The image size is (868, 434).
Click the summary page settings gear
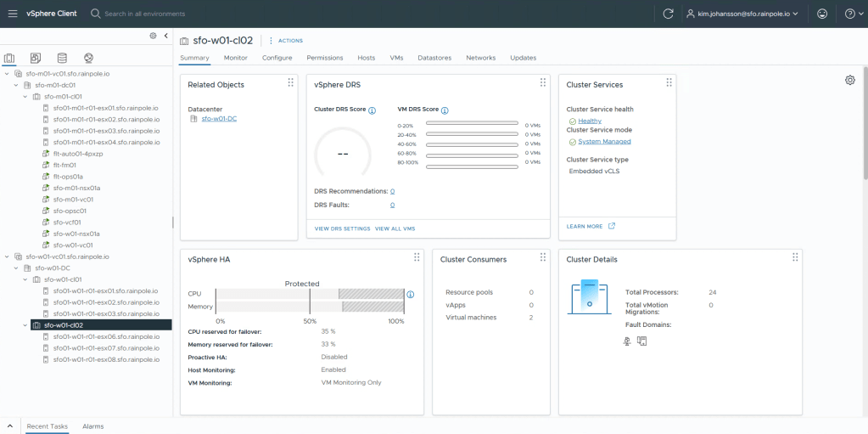[850, 80]
